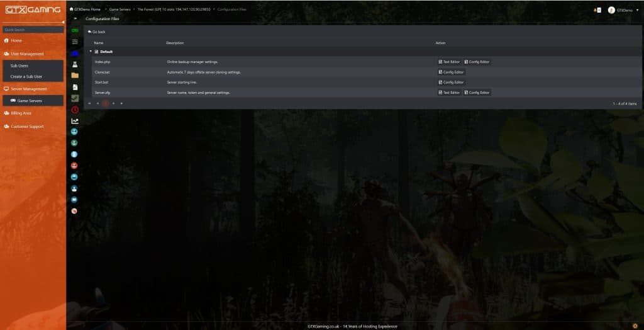644x330 pixels.
Task: Click the Quick Search field
Action: pos(33,30)
